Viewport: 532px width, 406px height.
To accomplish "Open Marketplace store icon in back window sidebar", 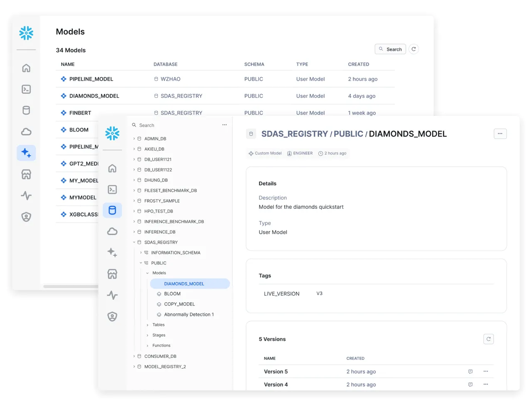I will tap(26, 174).
